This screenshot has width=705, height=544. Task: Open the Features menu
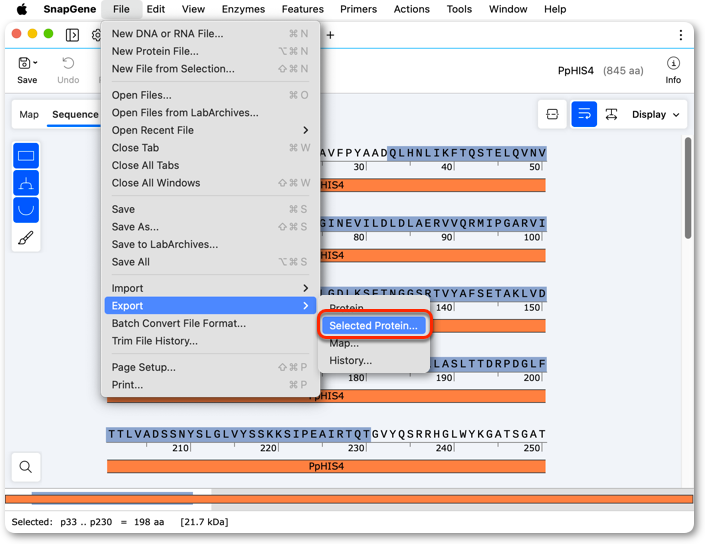tap(303, 9)
